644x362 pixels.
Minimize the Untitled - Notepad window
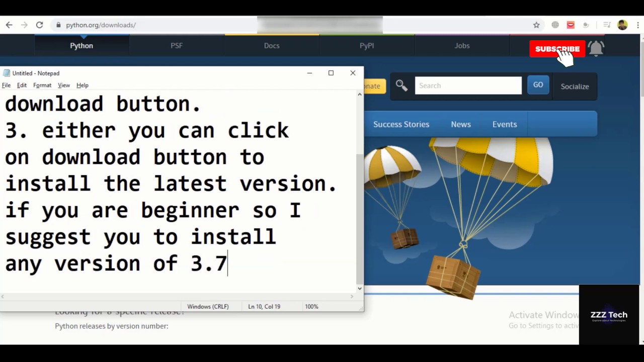tap(309, 73)
